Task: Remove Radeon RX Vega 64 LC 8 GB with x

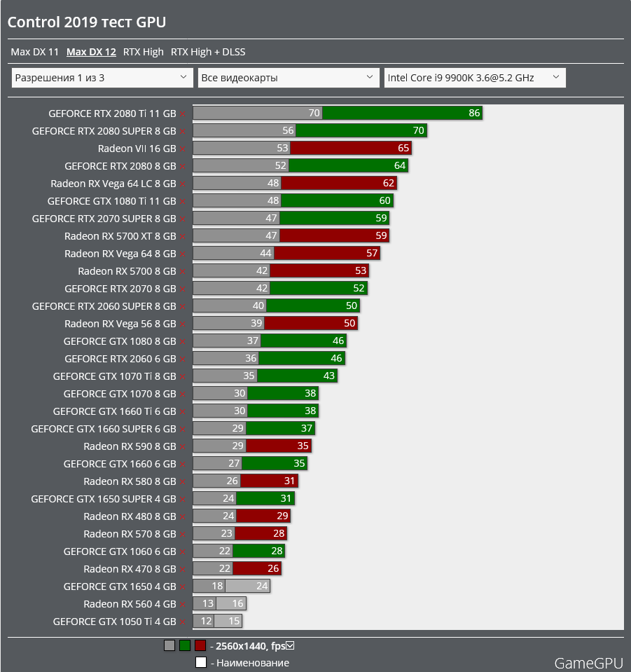Action: (x=183, y=184)
